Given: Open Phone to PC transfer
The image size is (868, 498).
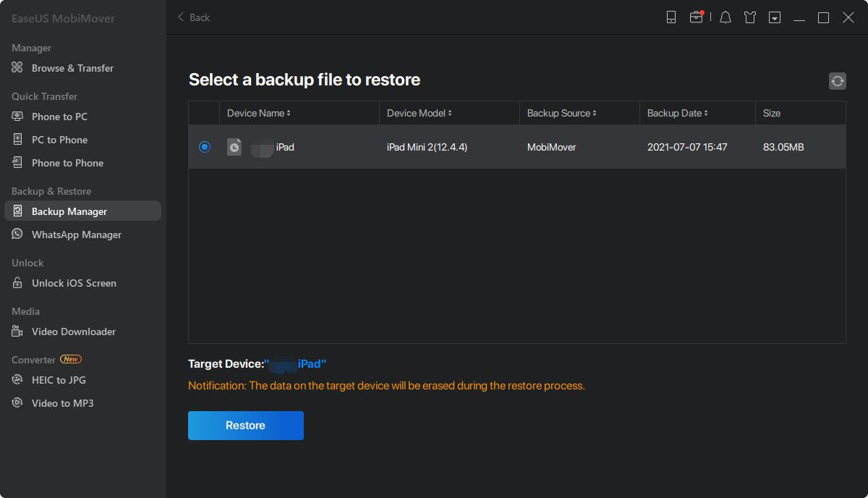Looking at the screenshot, I should (x=59, y=117).
